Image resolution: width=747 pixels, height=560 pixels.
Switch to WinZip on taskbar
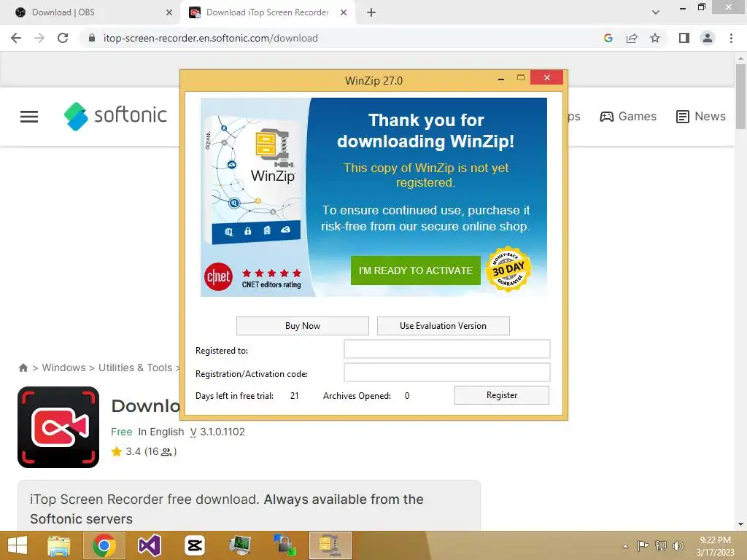point(330,545)
